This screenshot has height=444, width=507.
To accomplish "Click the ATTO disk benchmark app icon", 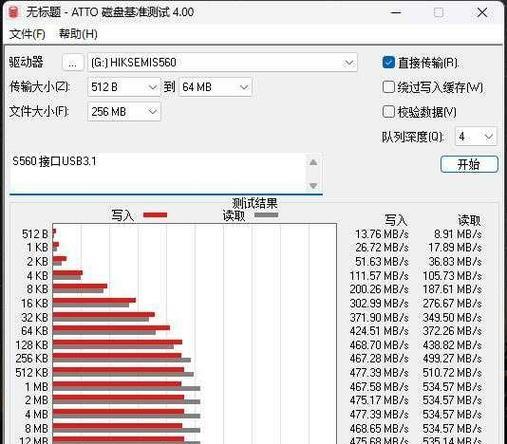I will (x=13, y=12).
